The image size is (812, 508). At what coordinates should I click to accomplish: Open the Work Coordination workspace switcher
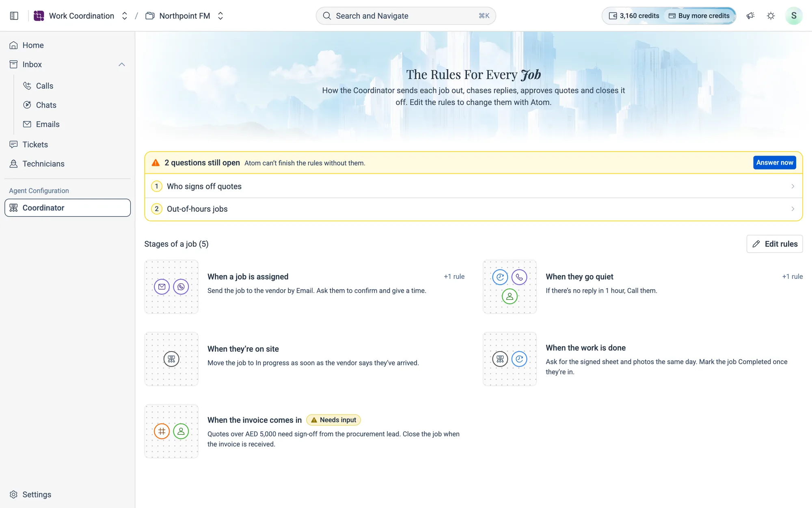[125, 16]
